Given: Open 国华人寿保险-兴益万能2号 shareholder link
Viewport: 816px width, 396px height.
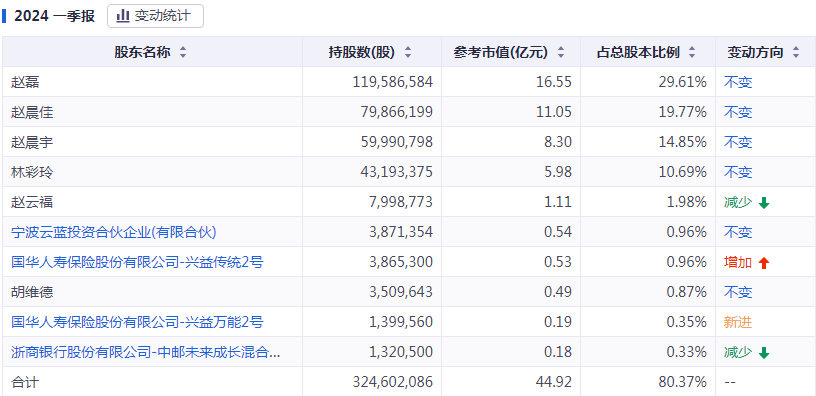Looking at the screenshot, I should [x=137, y=322].
